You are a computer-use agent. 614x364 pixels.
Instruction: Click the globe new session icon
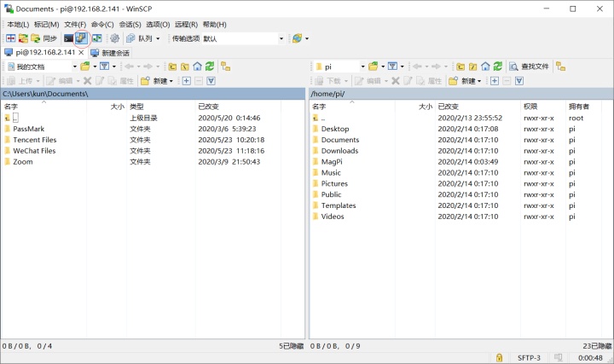(x=298, y=38)
